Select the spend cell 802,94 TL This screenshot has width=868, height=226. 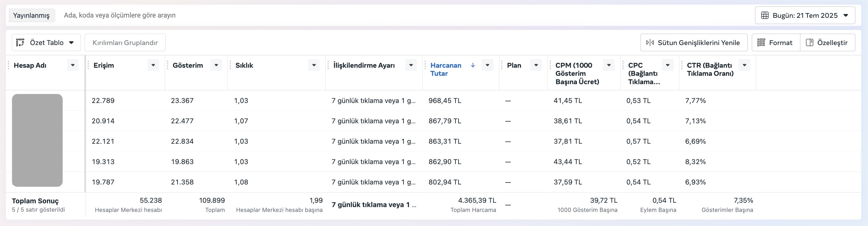tap(445, 182)
